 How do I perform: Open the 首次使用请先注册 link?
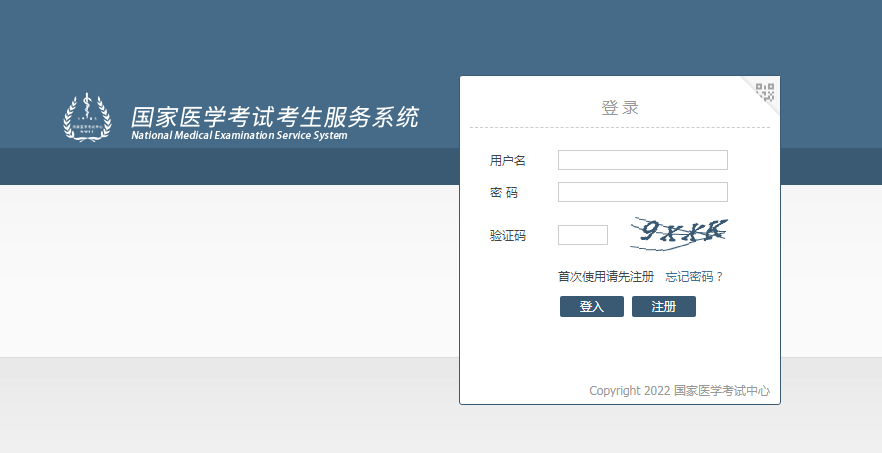point(605,277)
